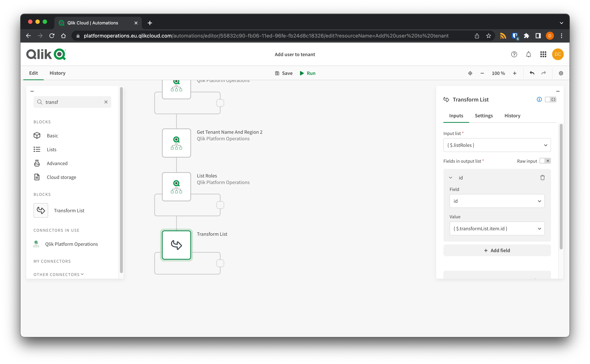The width and height of the screenshot is (590, 364).
Task: Delete the id field with trash icon
Action: point(543,178)
